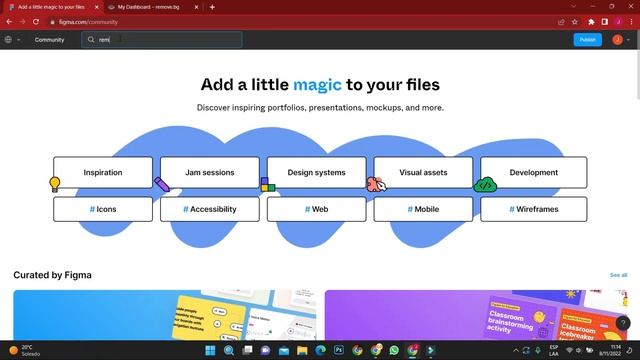Screen dimensions: 640x360
Task: Select the #Wireframes tag
Action: (x=533, y=209)
